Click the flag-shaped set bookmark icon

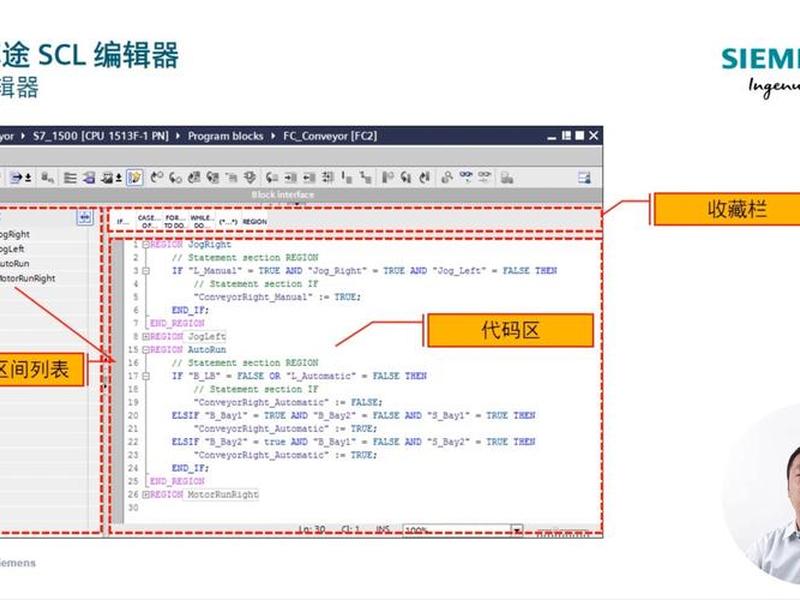387,178
